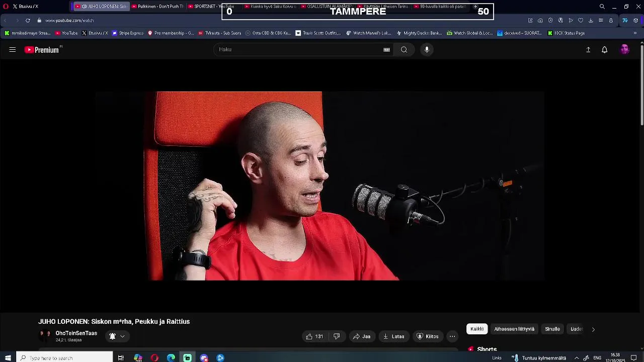Open more actions three-dot menu
This screenshot has width=644, height=362.
[452, 336]
